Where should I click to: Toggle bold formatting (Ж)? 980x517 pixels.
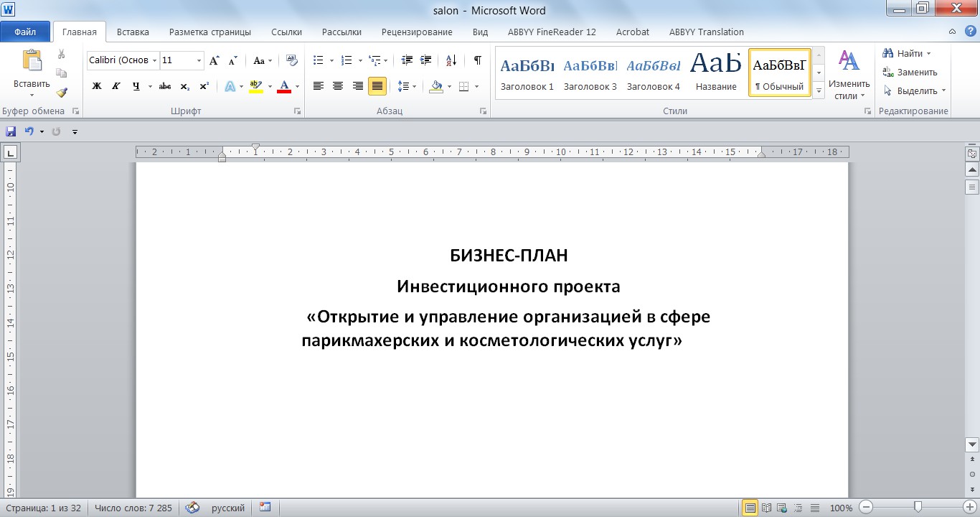(x=97, y=86)
